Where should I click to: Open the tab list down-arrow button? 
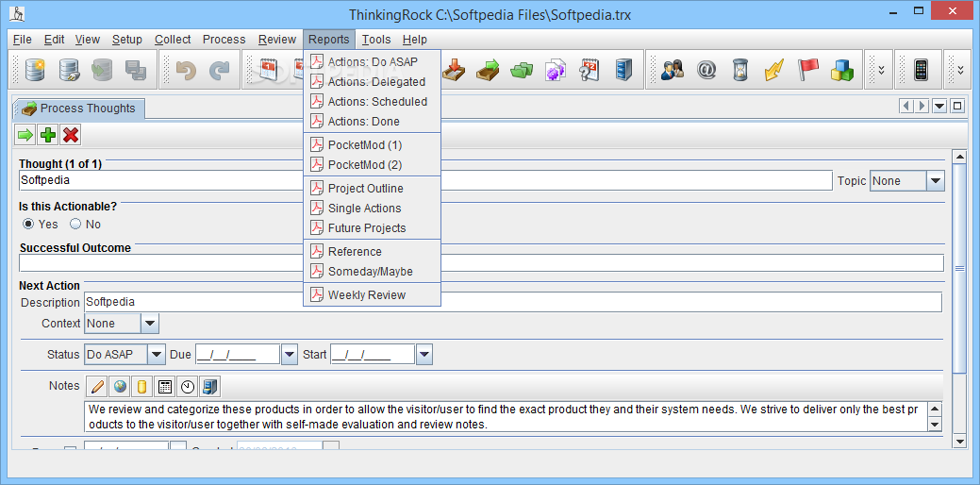tap(939, 107)
